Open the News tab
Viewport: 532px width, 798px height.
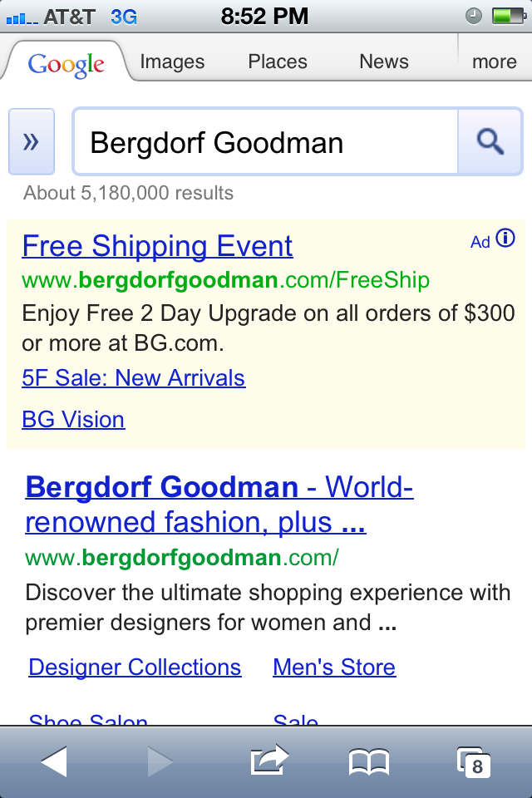(383, 62)
